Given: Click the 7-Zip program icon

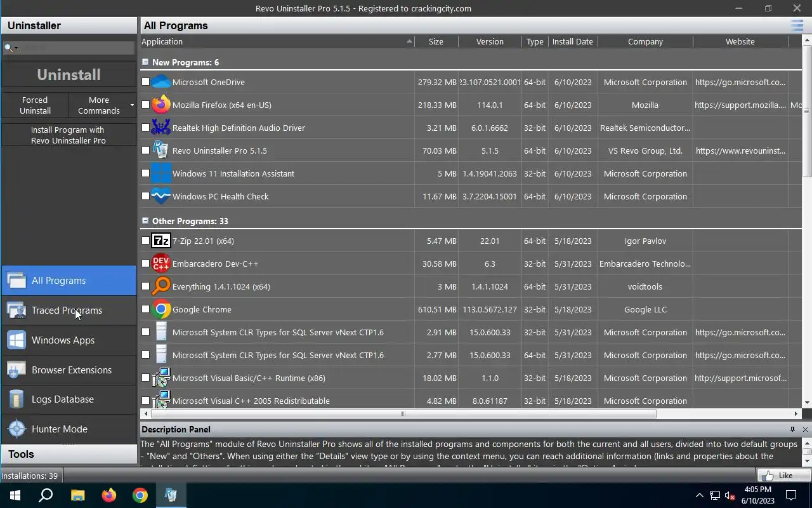Looking at the screenshot, I should tap(161, 241).
